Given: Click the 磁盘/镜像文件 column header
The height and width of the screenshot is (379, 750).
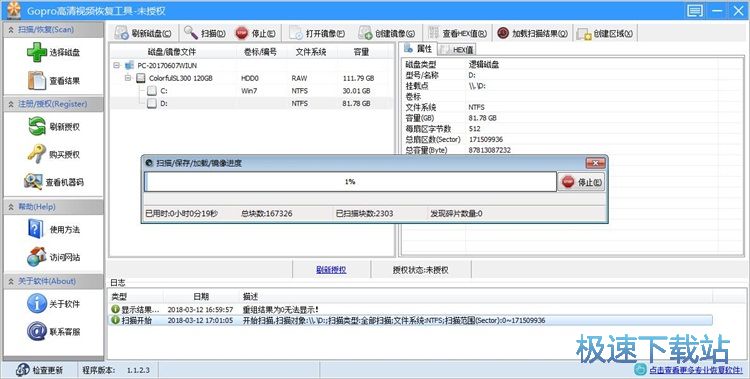Looking at the screenshot, I should click(172, 52).
